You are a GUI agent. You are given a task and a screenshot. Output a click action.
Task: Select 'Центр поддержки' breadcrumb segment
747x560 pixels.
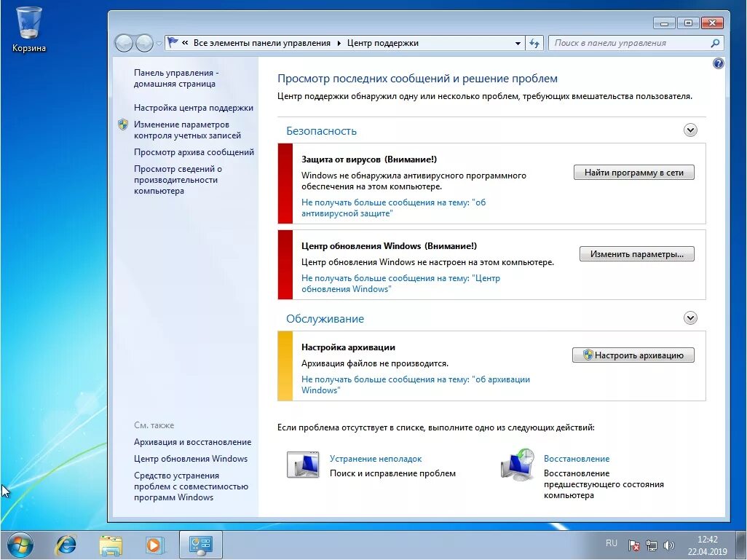click(x=382, y=43)
